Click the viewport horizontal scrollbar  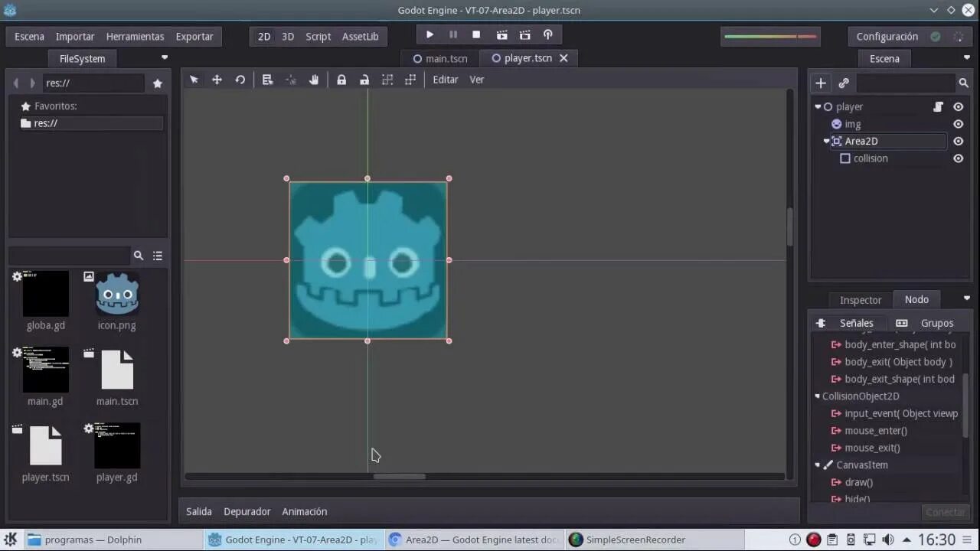(399, 477)
